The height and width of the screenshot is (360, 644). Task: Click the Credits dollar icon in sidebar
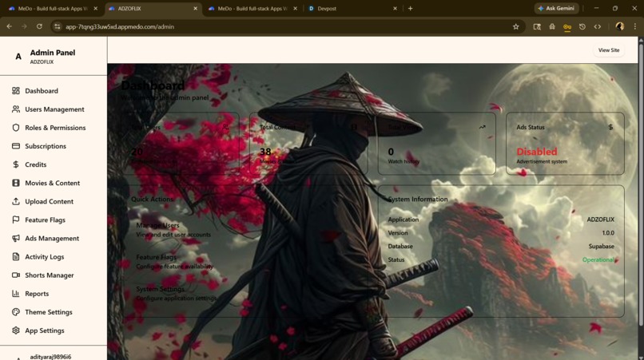point(16,164)
